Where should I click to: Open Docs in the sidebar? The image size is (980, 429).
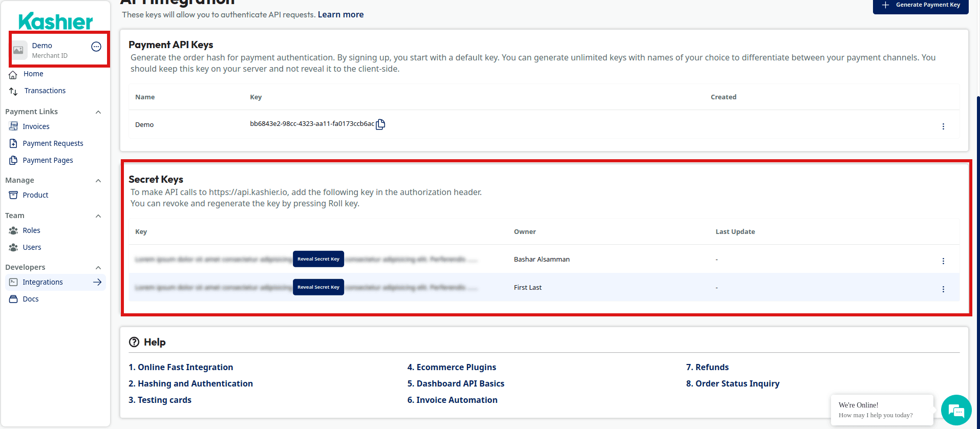tap(31, 299)
